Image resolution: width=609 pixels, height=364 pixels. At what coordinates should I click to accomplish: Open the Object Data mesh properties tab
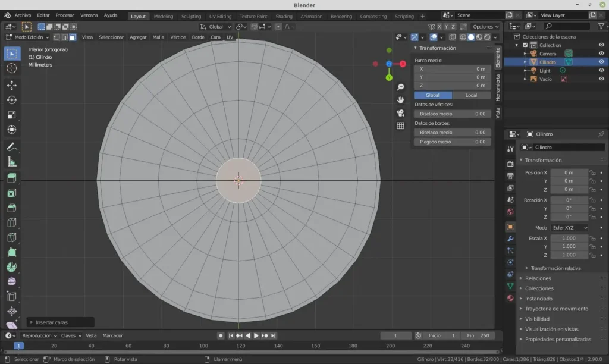click(510, 286)
